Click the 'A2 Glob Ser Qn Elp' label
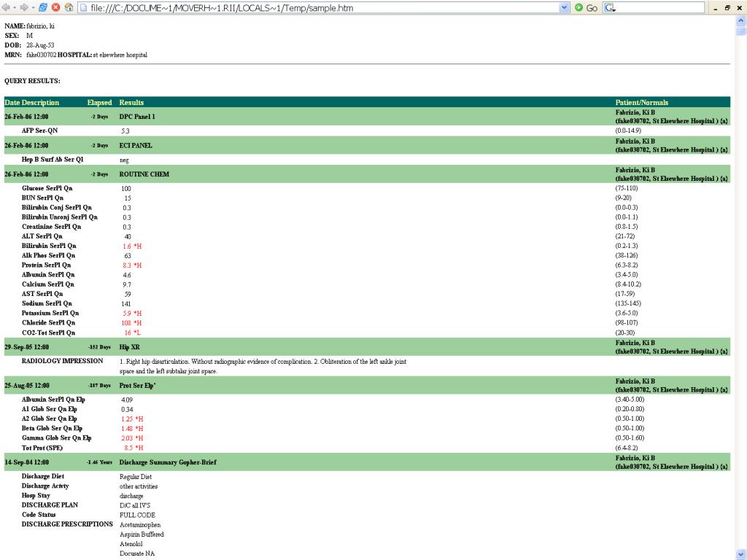This screenshot has width=747, height=560. [49, 419]
